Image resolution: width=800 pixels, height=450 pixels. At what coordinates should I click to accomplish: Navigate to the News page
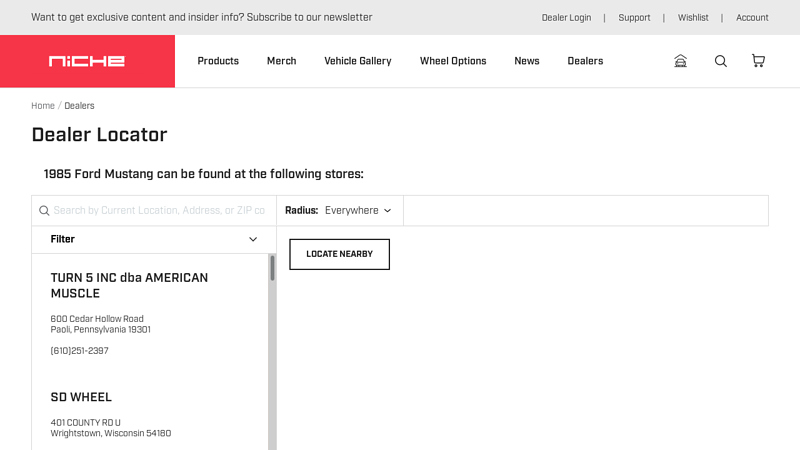click(x=527, y=61)
